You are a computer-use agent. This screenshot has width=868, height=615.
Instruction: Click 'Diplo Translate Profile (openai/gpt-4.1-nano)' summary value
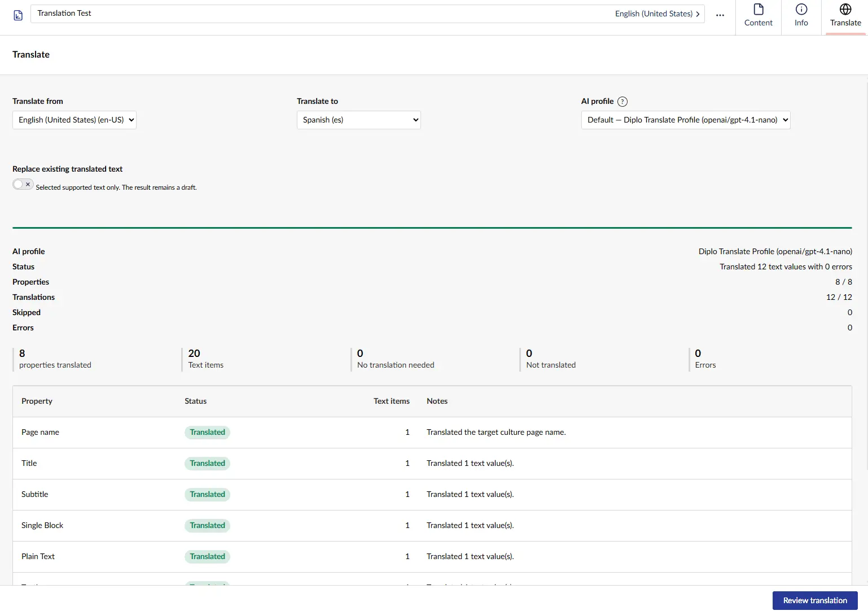click(x=775, y=252)
